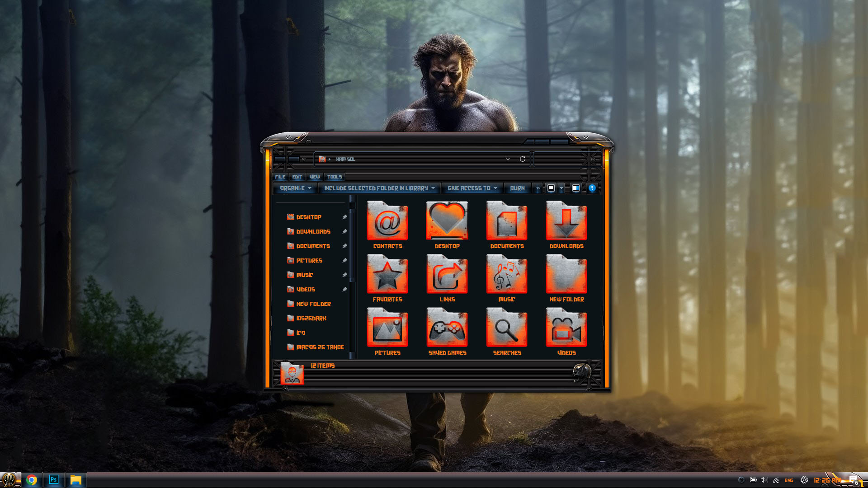Click the Help question mark icon

click(591, 188)
